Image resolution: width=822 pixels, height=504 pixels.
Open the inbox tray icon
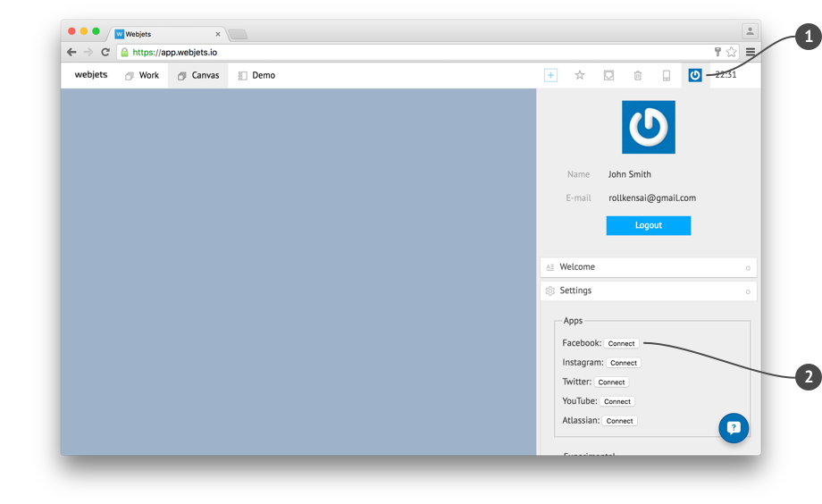(x=608, y=76)
